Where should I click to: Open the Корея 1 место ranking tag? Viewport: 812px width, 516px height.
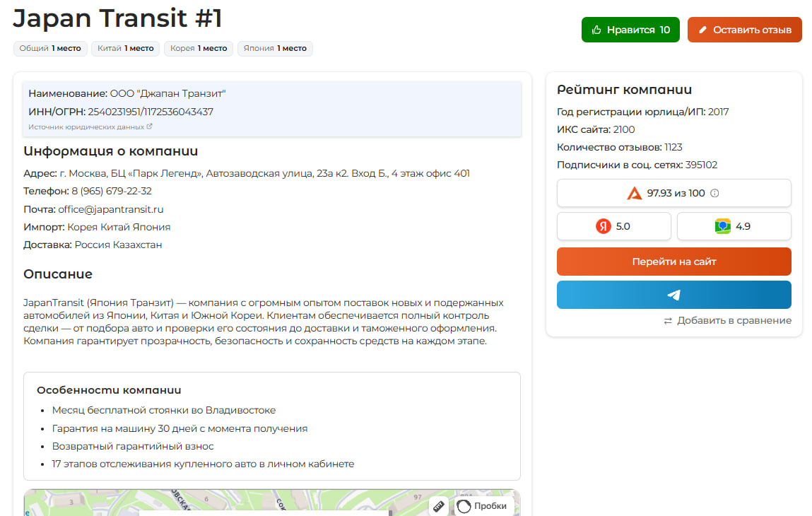199,48
